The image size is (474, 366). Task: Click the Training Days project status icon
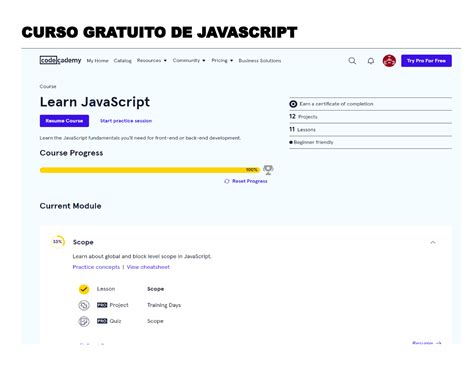pos(84,305)
